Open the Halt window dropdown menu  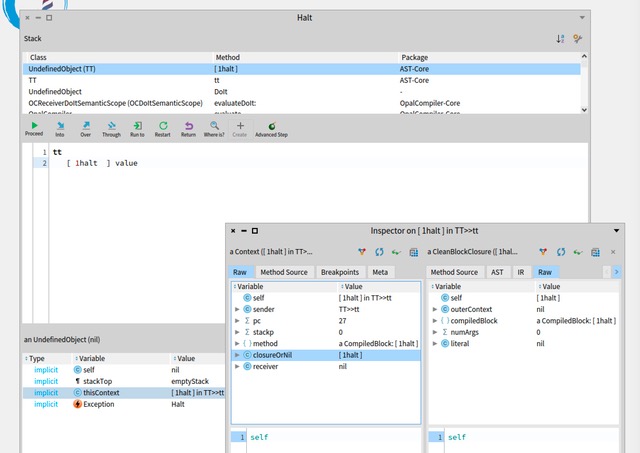pyautogui.click(x=582, y=18)
